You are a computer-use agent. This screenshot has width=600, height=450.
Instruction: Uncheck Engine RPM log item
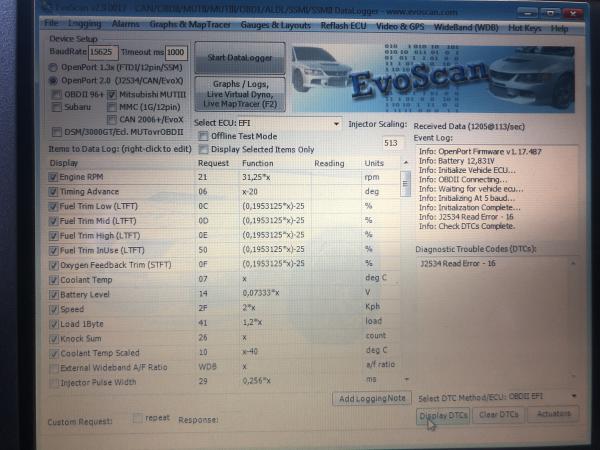pos(53,177)
